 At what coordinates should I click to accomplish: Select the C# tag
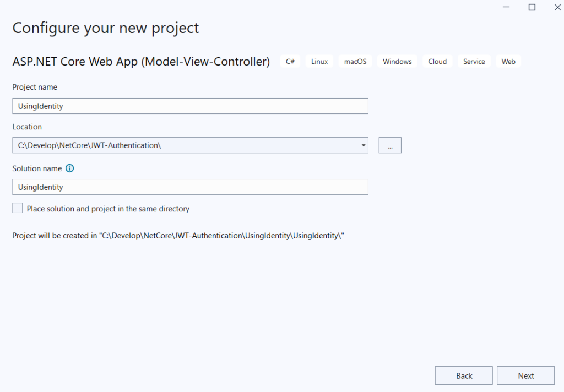pos(290,62)
